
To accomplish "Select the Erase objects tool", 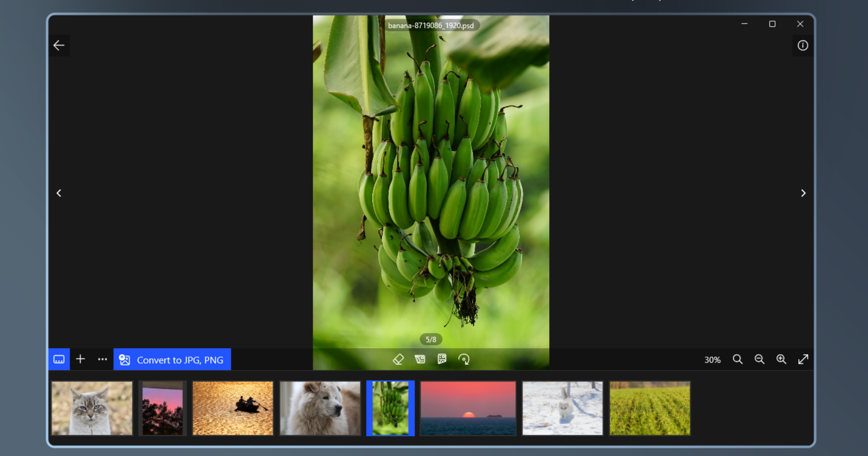I will (x=398, y=359).
